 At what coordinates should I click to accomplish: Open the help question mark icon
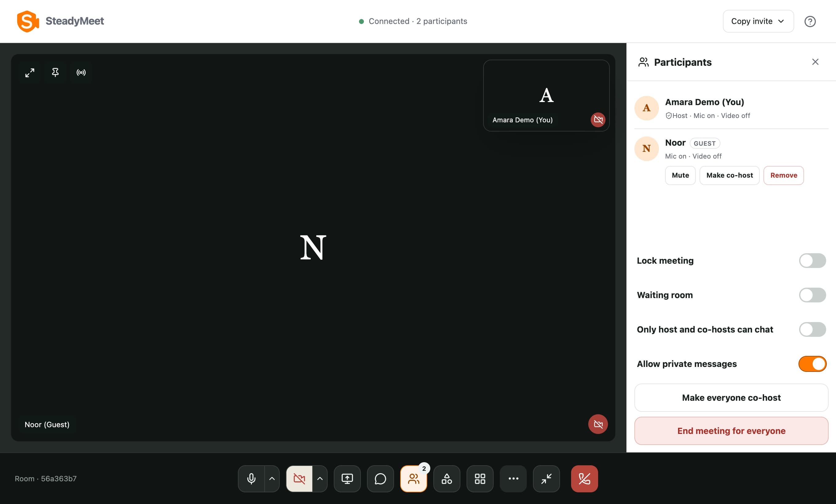(810, 22)
